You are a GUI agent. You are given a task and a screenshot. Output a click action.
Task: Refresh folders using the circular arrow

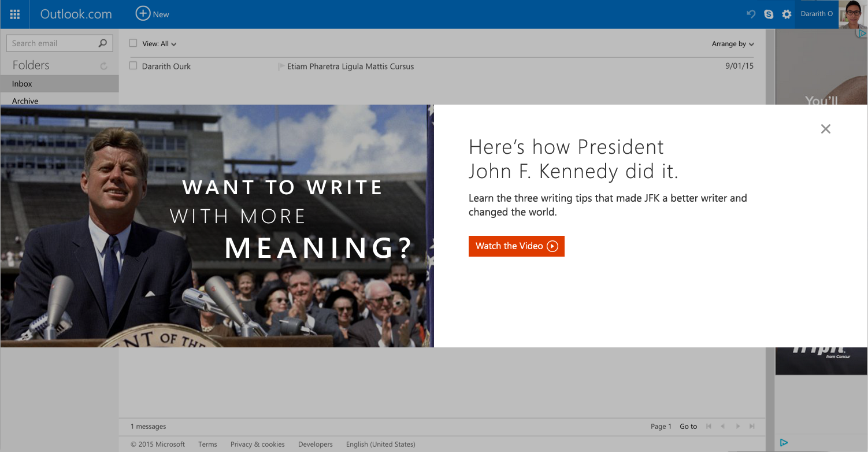[x=103, y=66]
